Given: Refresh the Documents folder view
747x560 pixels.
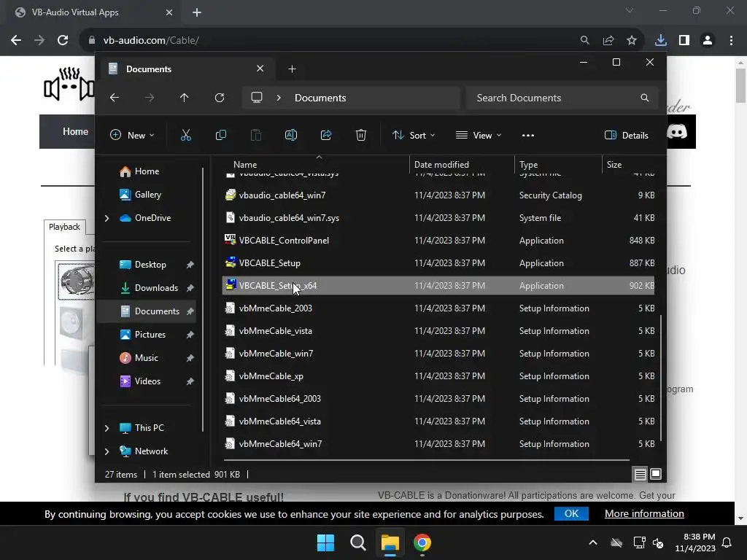Looking at the screenshot, I should (x=220, y=98).
